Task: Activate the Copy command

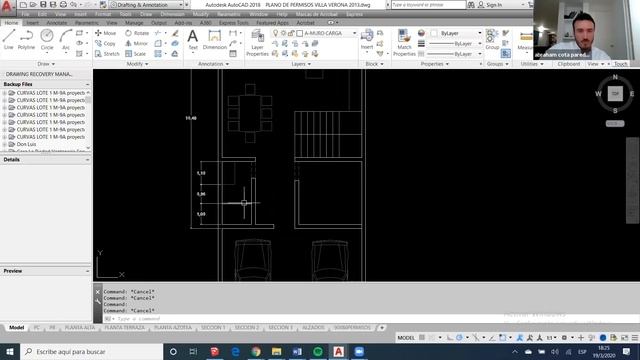Action: [x=105, y=43]
